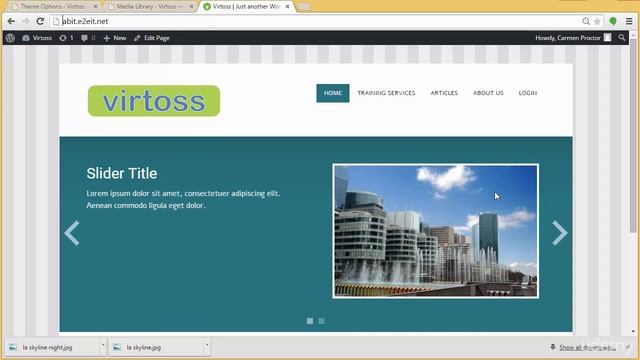640x360 pixels.
Task: Click the vertical page scrollbar thumb
Action: (633, 135)
